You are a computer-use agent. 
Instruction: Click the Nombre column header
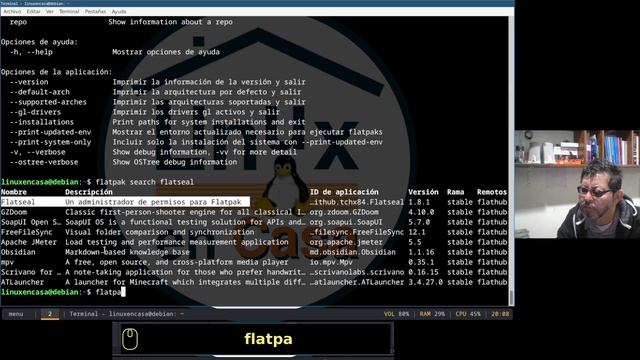[14, 192]
